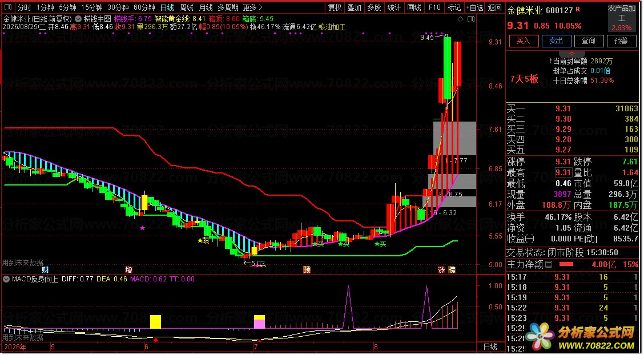The width and height of the screenshot is (644, 355).
Task: Click the 7天5板 streak label
Action: (524, 79)
